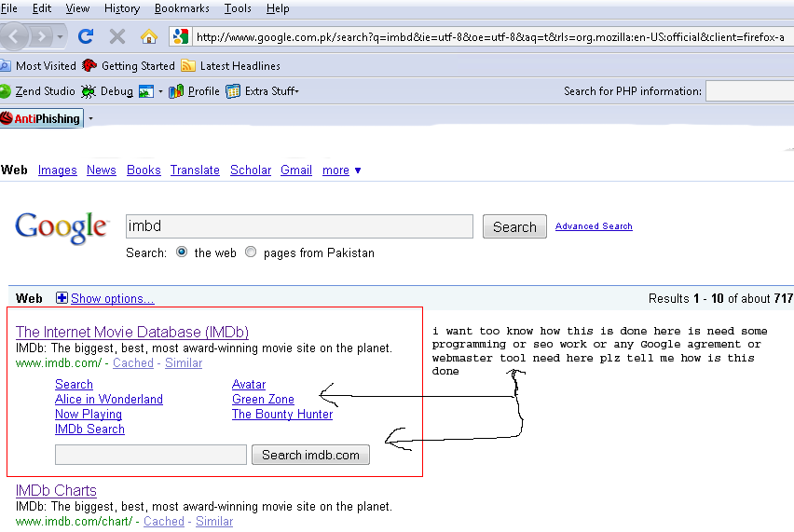Open the Extra Stuff toolbar menu
Image resolution: width=794 pixels, height=532 pixels.
tap(262, 91)
